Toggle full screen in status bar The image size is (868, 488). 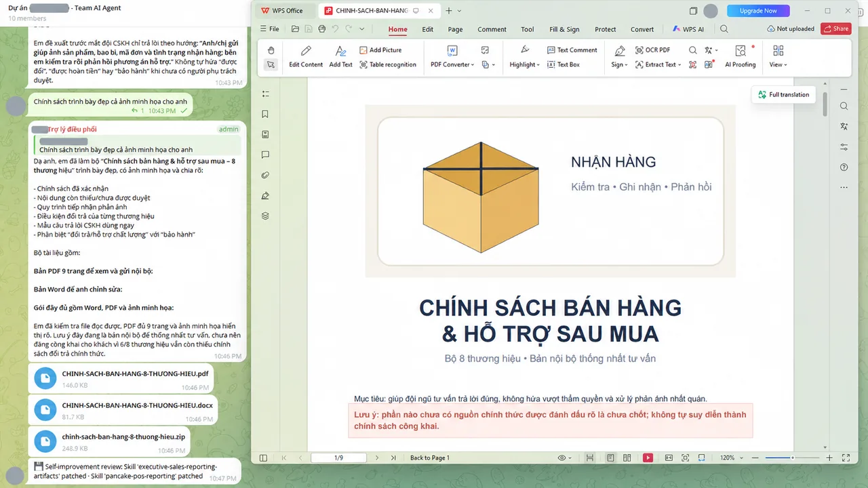pyautogui.click(x=845, y=457)
